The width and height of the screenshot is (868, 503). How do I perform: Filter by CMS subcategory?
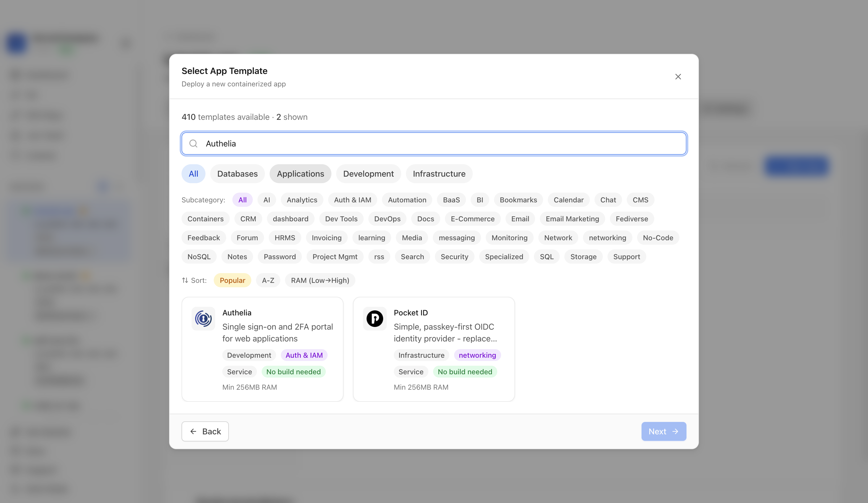[640, 200]
